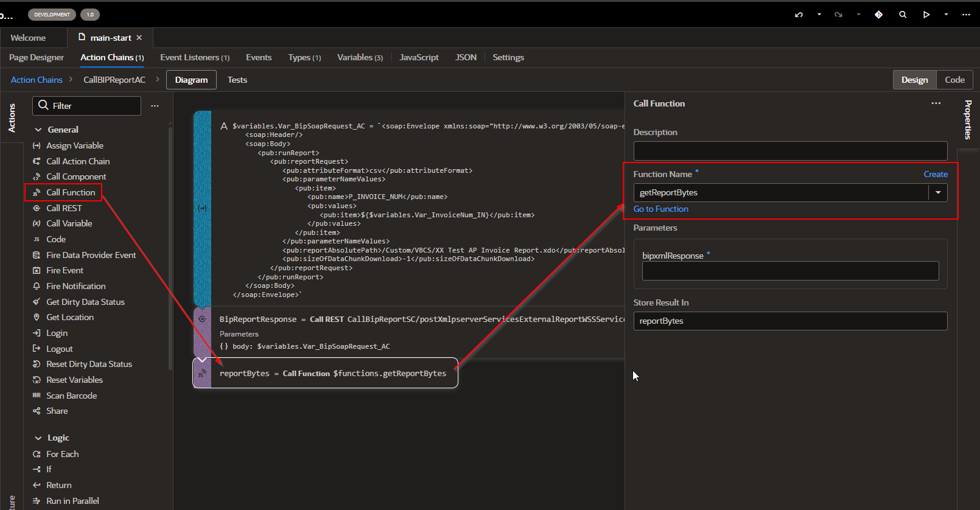The height and width of the screenshot is (510, 980).
Task: Select the Fire Notification bell icon
Action: [37, 286]
